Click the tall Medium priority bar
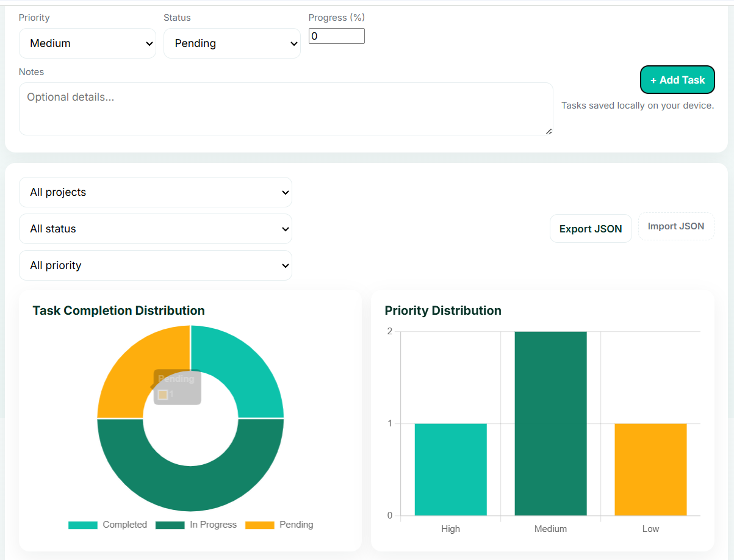This screenshot has height=560, width=734. coord(550,421)
